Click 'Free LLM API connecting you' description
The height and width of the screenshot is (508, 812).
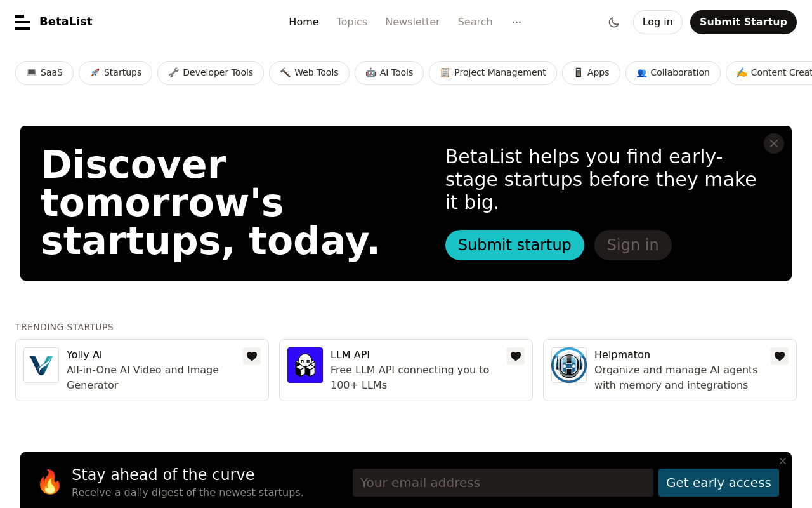[410, 377]
